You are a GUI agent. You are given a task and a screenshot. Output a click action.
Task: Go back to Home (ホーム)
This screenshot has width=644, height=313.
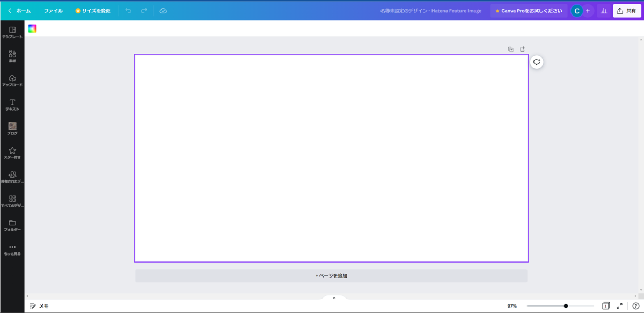click(x=19, y=11)
